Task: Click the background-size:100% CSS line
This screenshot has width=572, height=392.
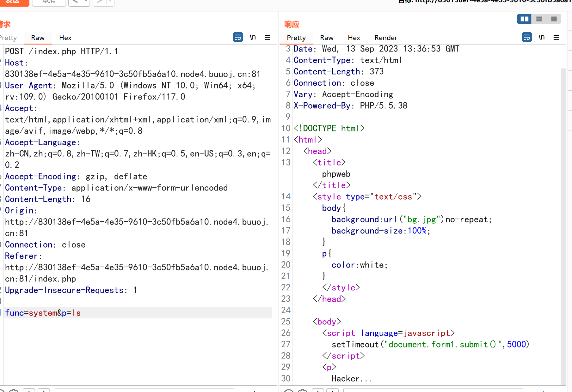Action: coord(381,231)
